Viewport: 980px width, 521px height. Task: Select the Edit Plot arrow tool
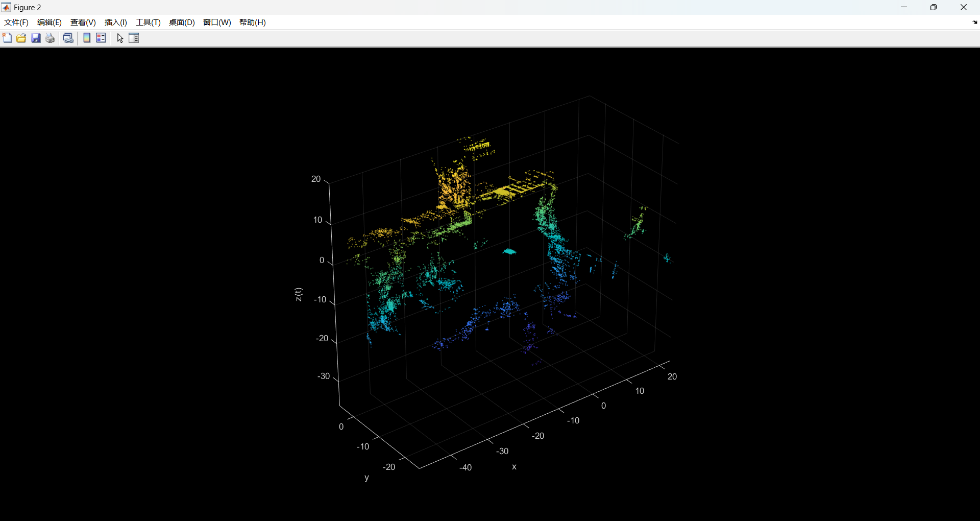(x=120, y=38)
